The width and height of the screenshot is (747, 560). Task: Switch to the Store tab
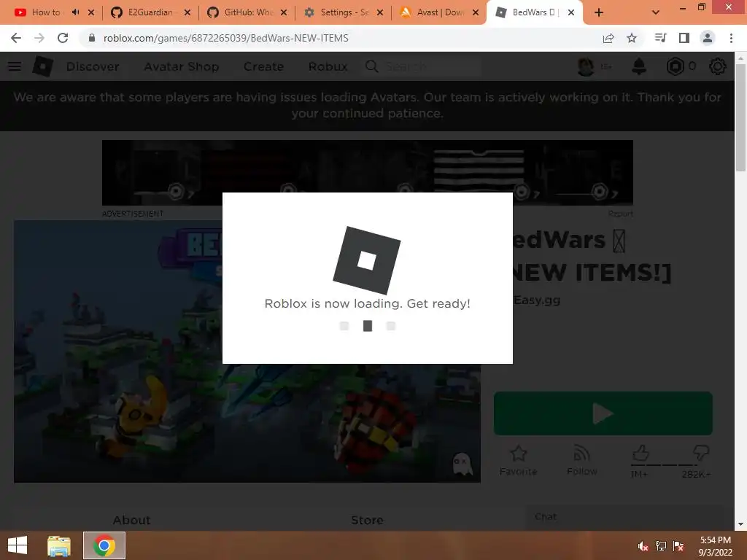(368, 520)
